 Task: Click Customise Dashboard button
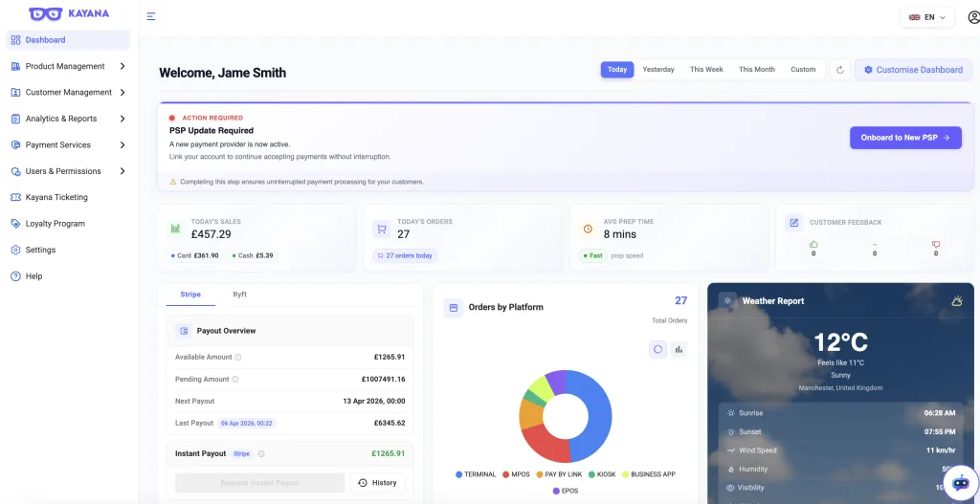coord(913,70)
